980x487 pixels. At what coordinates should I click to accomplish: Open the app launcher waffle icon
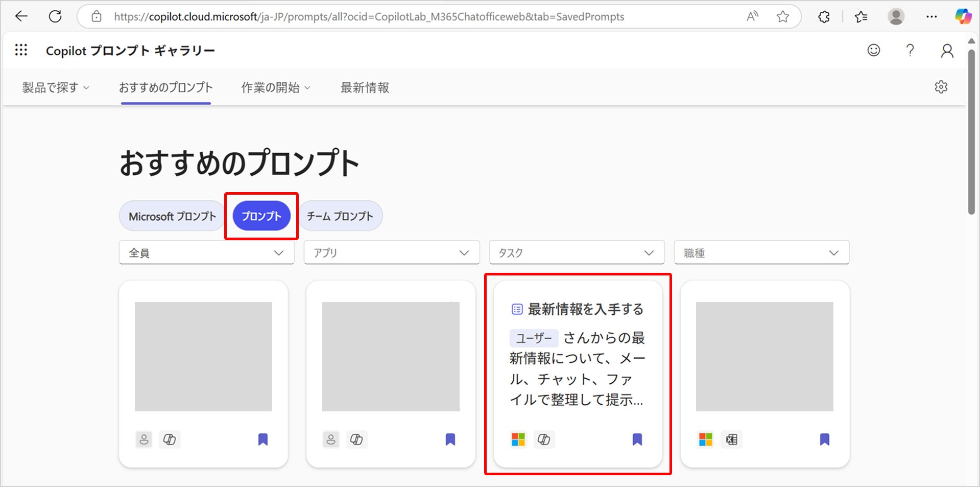21,50
